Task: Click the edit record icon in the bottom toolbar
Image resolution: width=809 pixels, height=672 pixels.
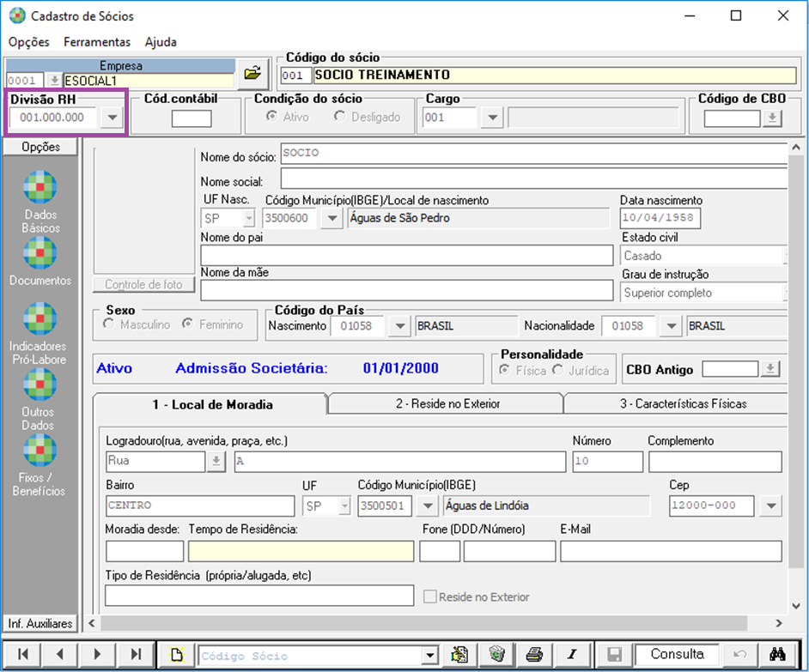Action: pyautogui.click(x=459, y=655)
